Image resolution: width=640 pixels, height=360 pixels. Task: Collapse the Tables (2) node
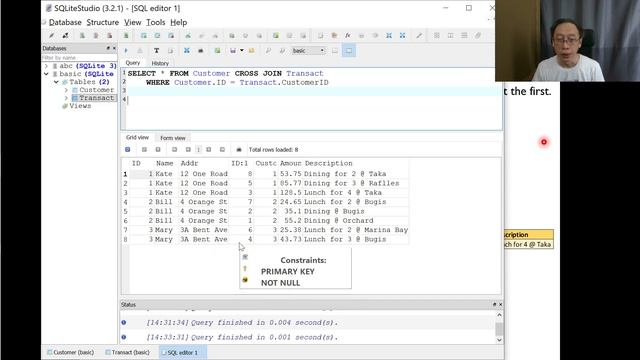click(56, 82)
